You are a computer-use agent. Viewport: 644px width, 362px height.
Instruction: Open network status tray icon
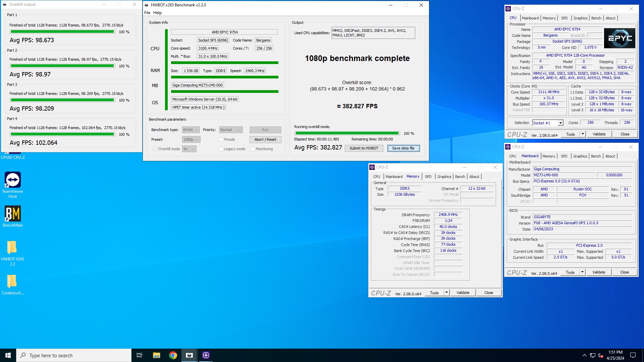click(x=593, y=355)
